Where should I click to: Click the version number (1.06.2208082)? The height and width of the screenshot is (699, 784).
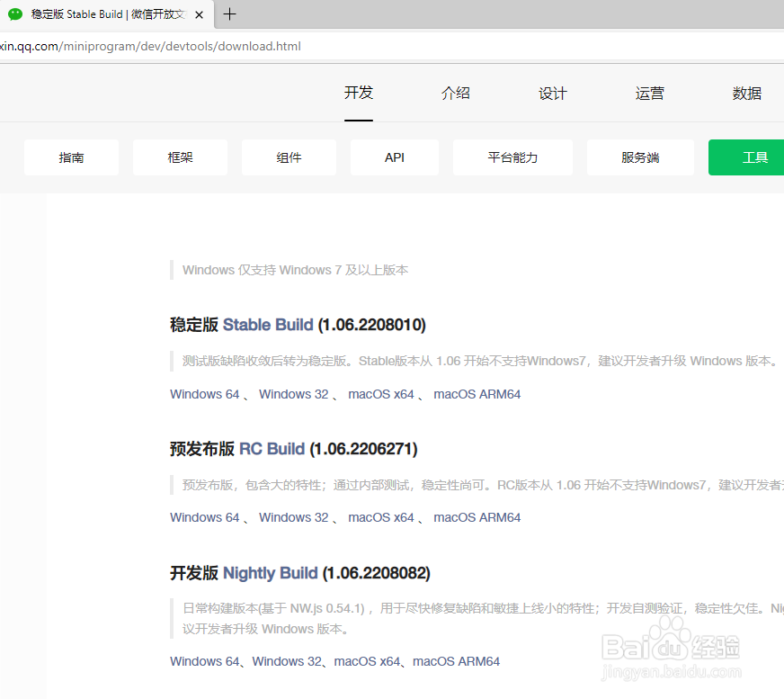pyautogui.click(x=377, y=573)
